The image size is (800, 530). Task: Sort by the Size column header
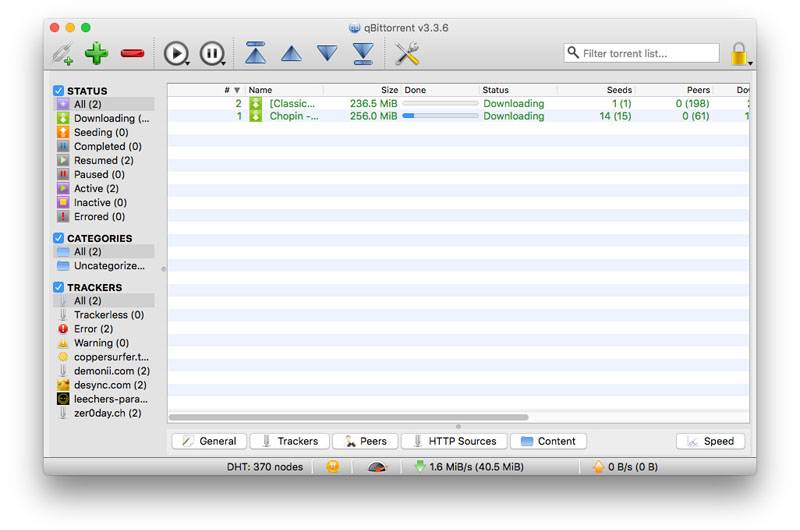point(362,90)
